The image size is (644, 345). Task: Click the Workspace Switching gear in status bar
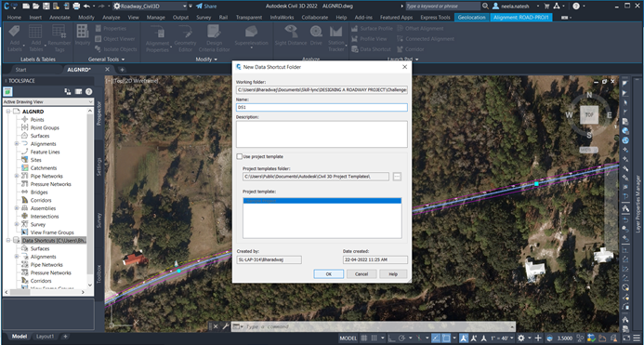(521, 338)
